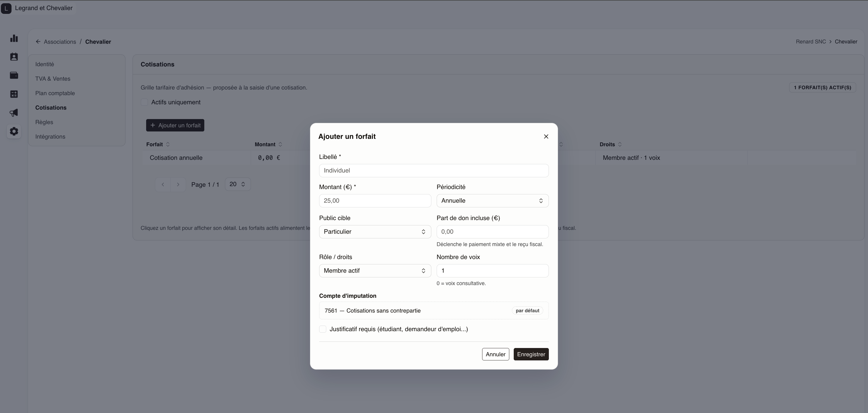Screen dimensions: 868x413
Task: Select the Cotisations settings section
Action: 51,108
